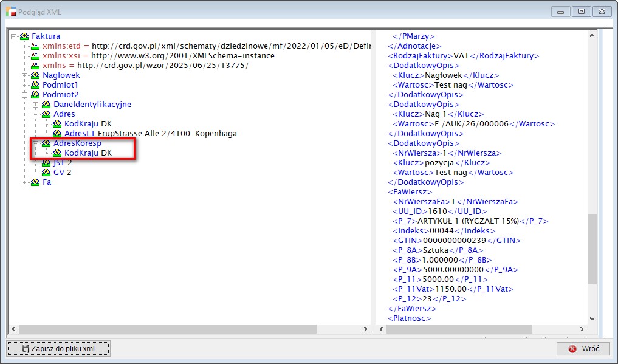Collapse the Podmiot2 tree node
The height and width of the screenshot is (364, 618).
click(x=25, y=95)
